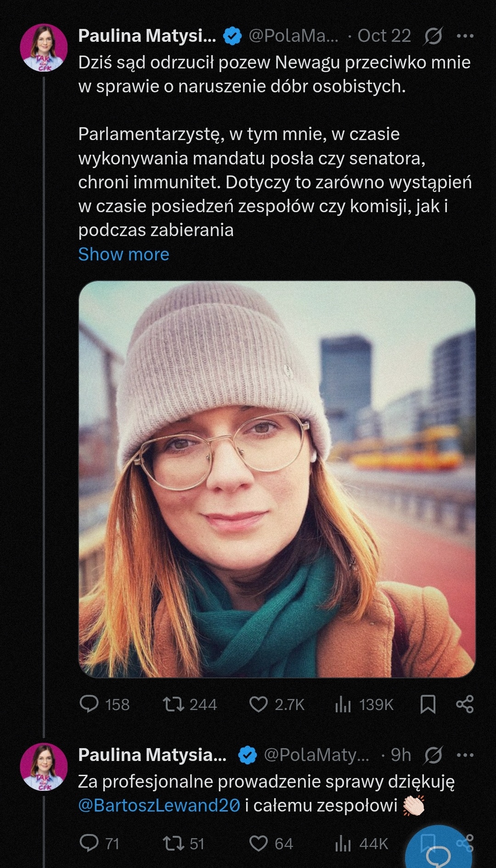This screenshot has height=868, width=496.
Task: View analytics showing 139K views
Action: pos(364,704)
